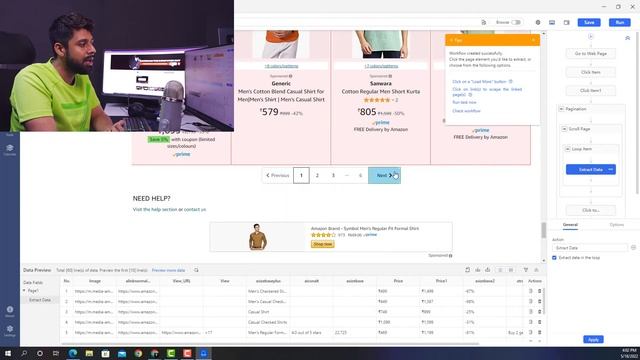Click the panel layout icon beside Save
The width and height of the screenshot is (640, 360).
click(567, 22)
